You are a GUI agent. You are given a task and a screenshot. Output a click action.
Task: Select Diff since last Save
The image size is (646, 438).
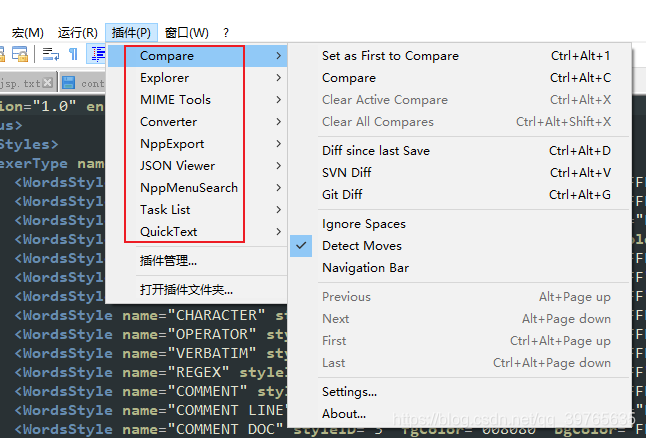click(460, 151)
